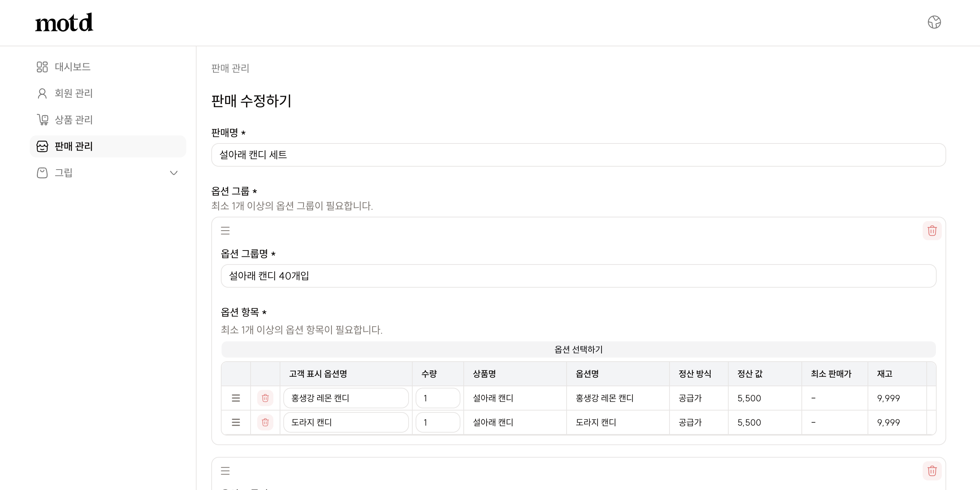This screenshot has height=490, width=980.
Task: Open 상품 관리 in the sidebar
Action: pos(73,120)
